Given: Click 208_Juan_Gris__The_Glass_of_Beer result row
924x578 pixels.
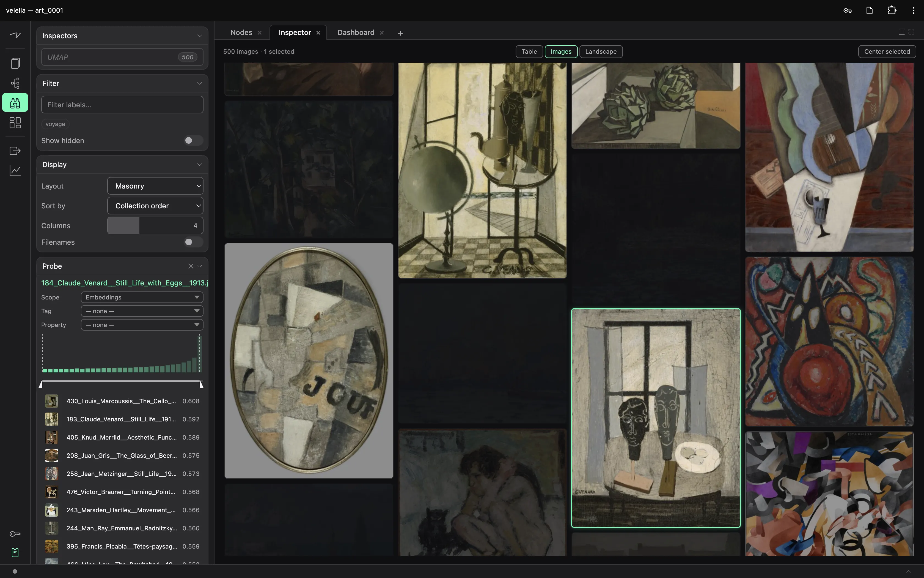Looking at the screenshot, I should [122, 456].
